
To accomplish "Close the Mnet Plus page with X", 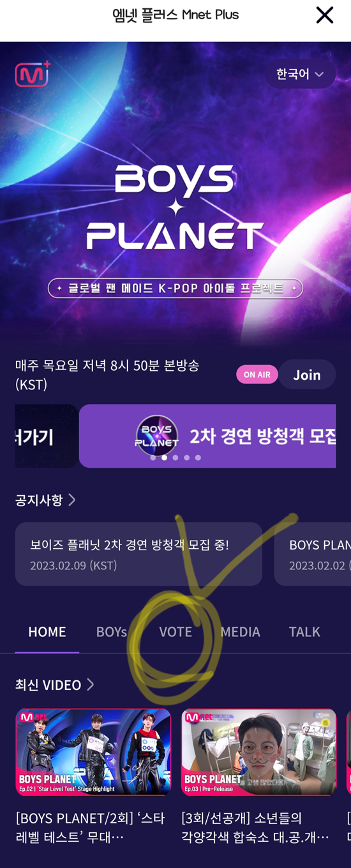I will click(x=325, y=15).
